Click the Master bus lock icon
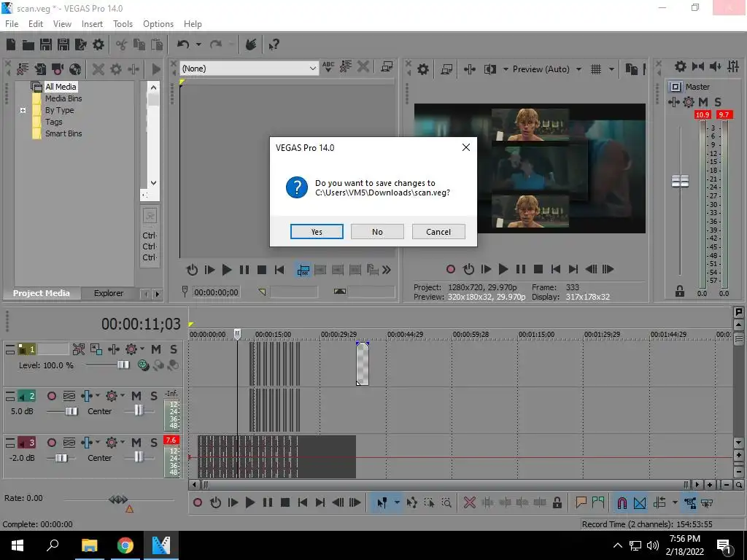Viewport: 747px width, 560px height. [680, 292]
